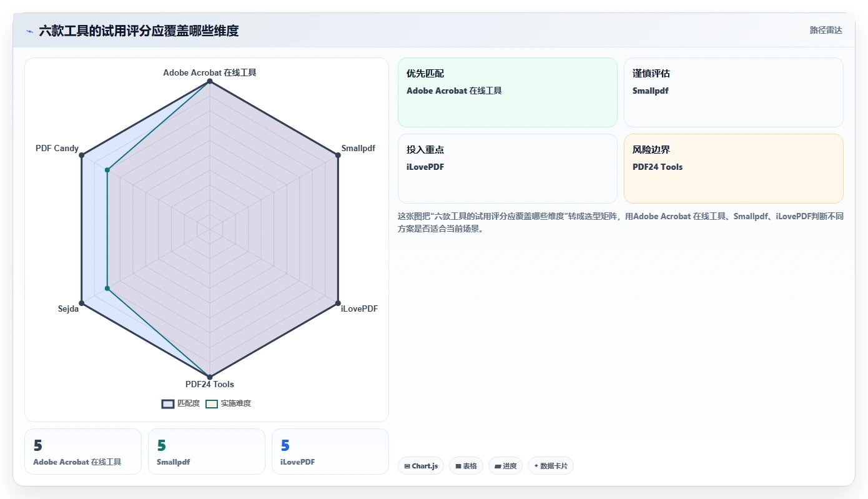
Task: Click the Adobe Acrobat 在线工具 radar axis label
Action: pyautogui.click(x=210, y=72)
